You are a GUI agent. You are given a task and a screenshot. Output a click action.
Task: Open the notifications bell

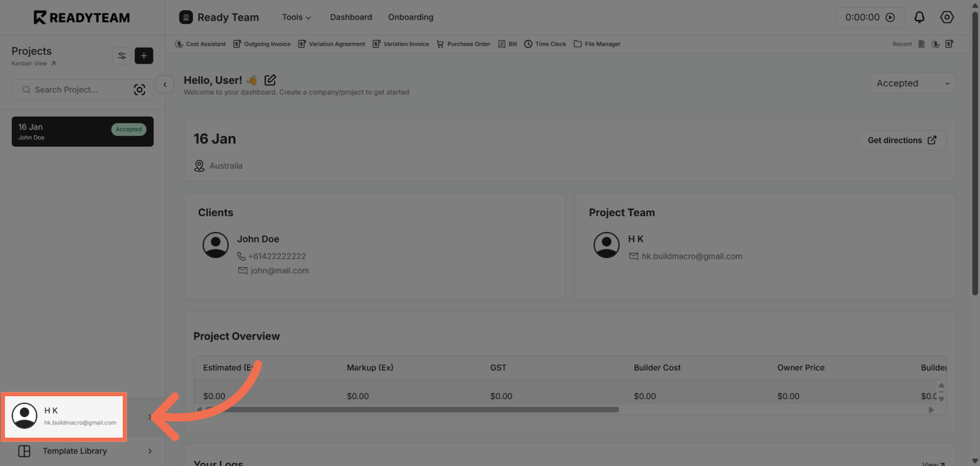point(920,17)
